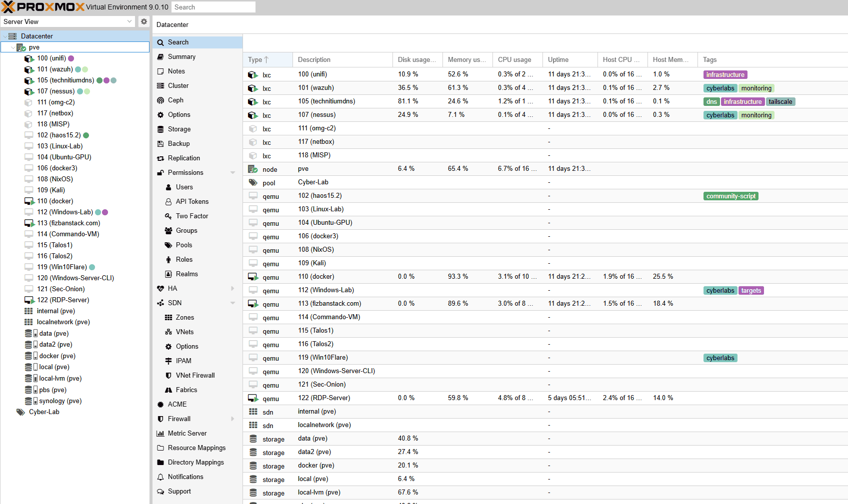The height and width of the screenshot is (504, 848).
Task: Click the API Tokens icon
Action: pos(168,202)
